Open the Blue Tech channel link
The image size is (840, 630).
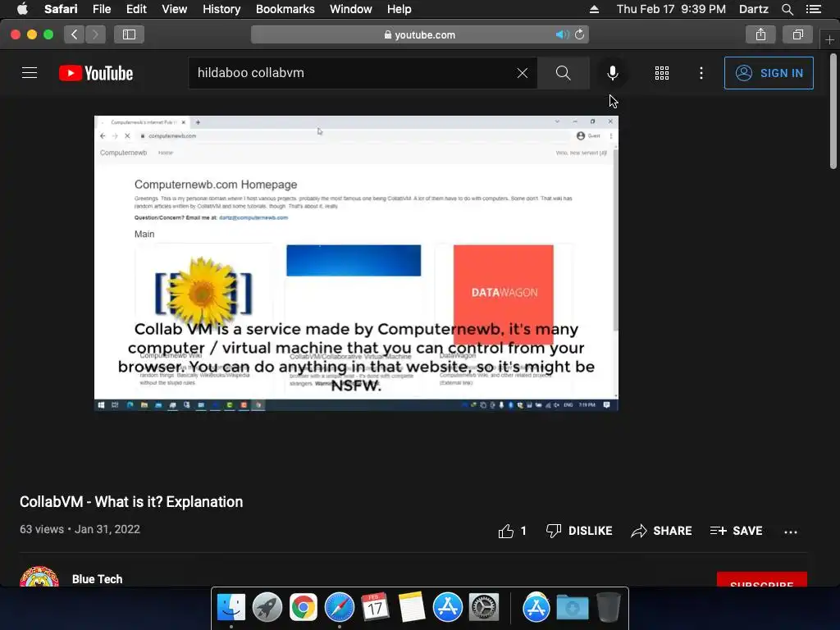[x=97, y=579]
